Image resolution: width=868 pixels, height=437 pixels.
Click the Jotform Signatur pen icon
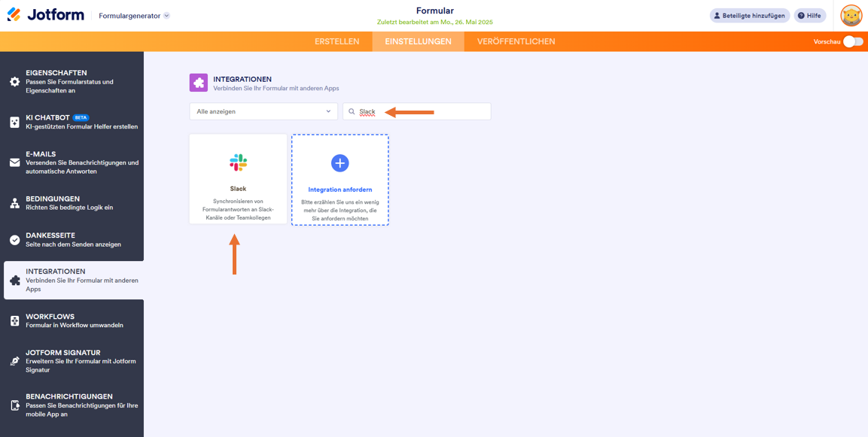tap(15, 361)
